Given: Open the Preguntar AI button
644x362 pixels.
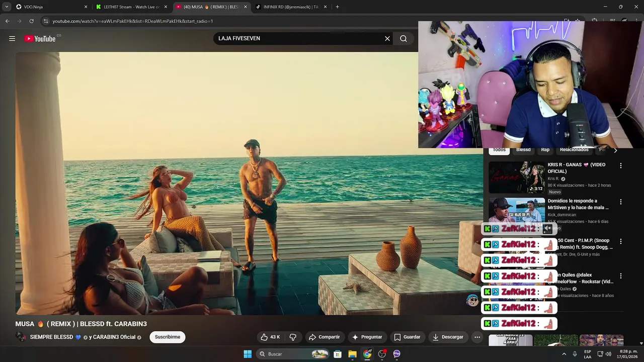Looking at the screenshot, I should [366, 337].
